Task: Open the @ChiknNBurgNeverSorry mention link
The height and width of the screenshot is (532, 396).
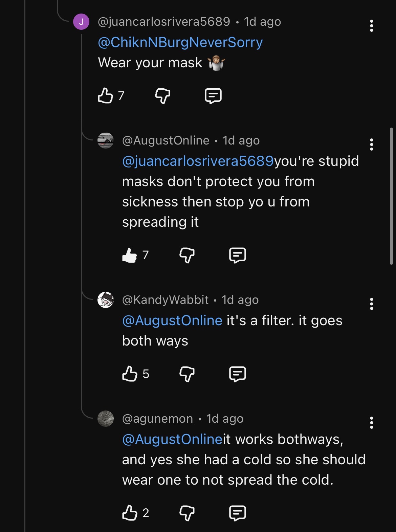Action: (180, 42)
